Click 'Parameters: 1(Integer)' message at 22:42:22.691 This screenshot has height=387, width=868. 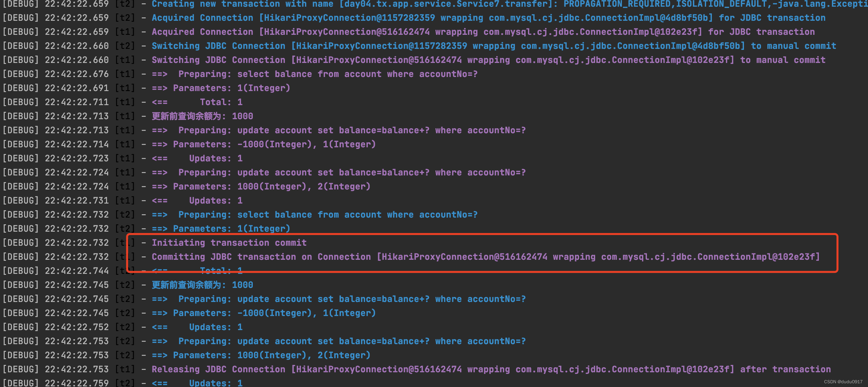[x=221, y=88]
